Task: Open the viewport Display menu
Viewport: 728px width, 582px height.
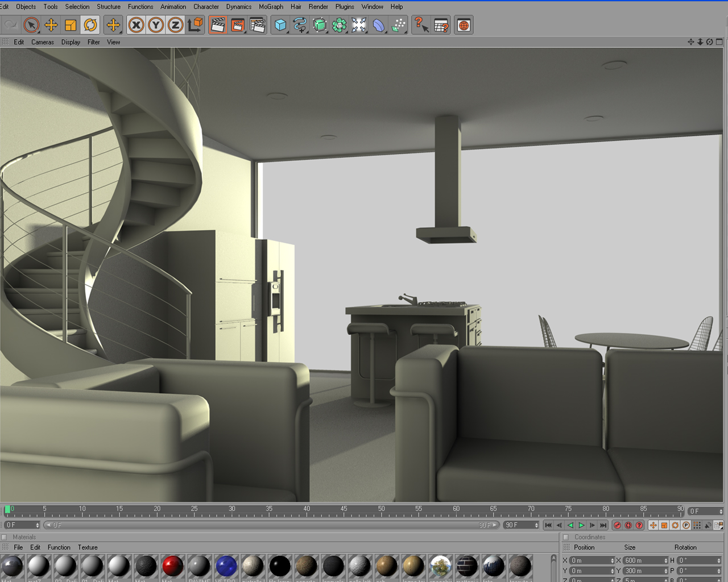Action: (x=71, y=42)
